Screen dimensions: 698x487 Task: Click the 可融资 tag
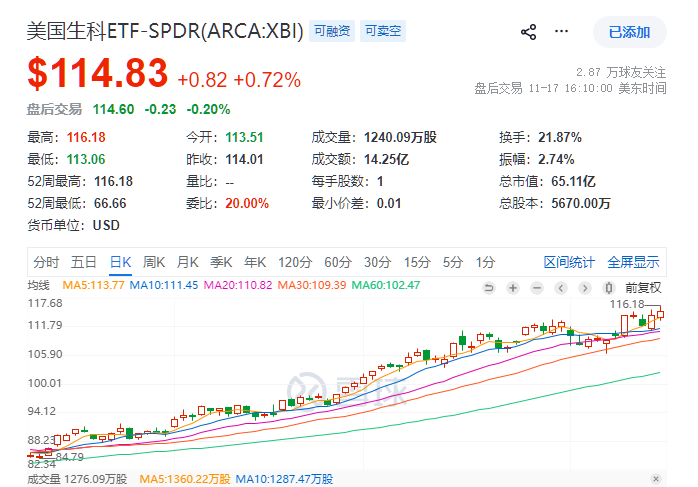[x=332, y=31]
